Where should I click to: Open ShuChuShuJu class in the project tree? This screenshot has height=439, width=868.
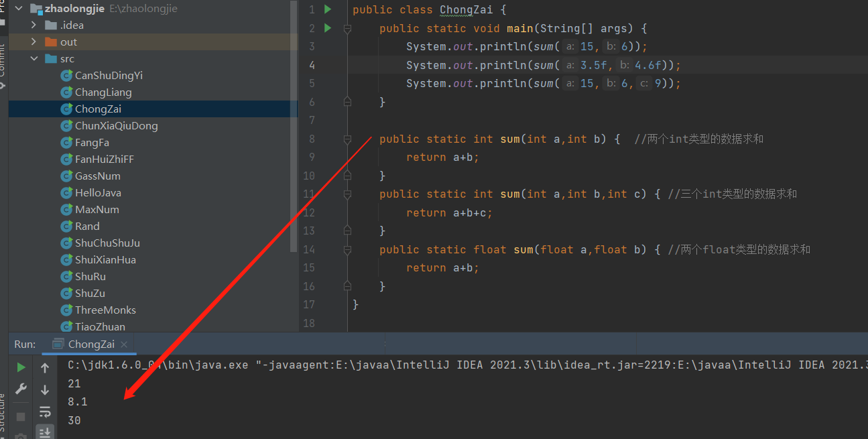coord(107,243)
